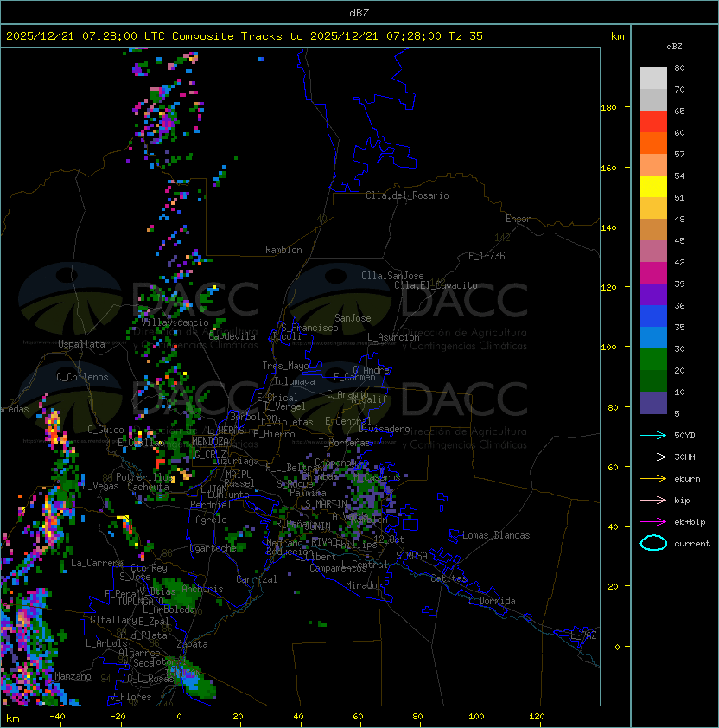719x728 pixels.
Task: Select the dark orange swatch between 60 and 57 dBZ
Action: [x=653, y=144]
